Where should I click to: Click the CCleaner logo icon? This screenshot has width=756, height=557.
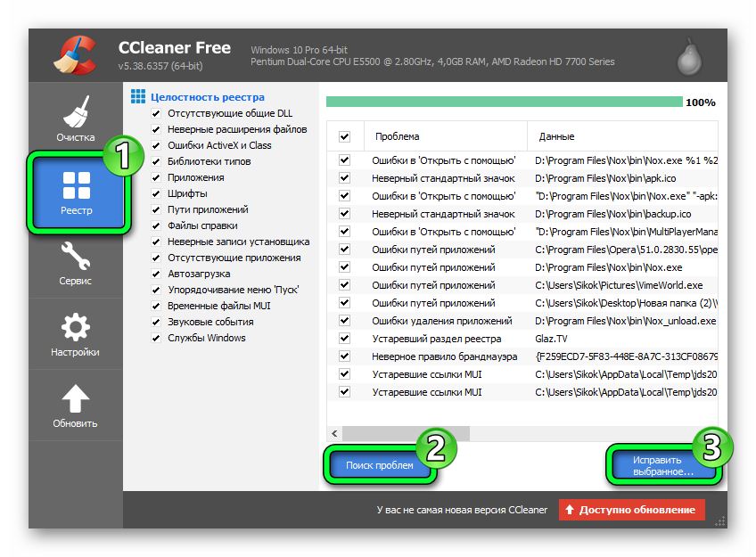coord(75,55)
